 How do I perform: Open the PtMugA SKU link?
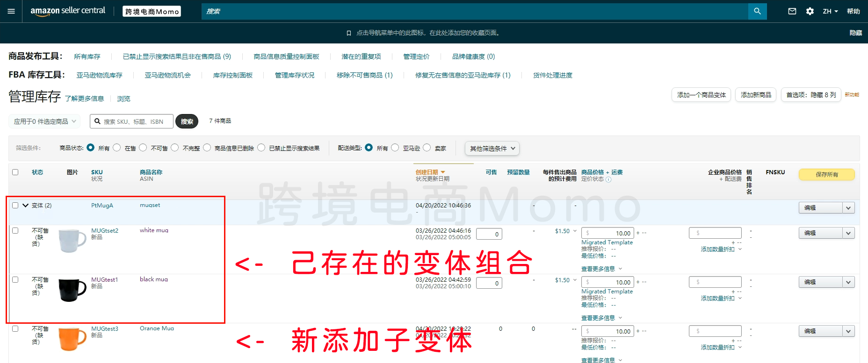(102, 206)
